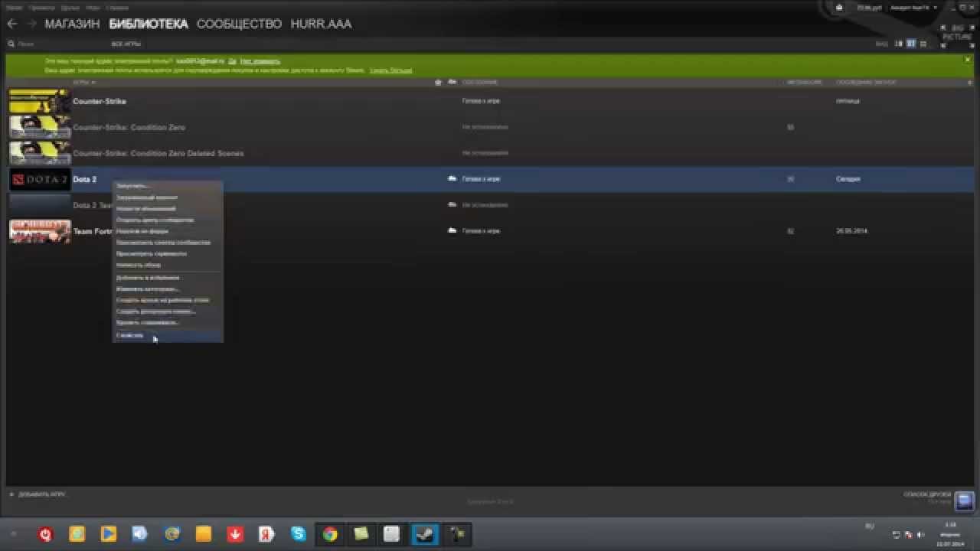
Task: Open the Друзья menu
Action: pyautogui.click(x=69, y=7)
